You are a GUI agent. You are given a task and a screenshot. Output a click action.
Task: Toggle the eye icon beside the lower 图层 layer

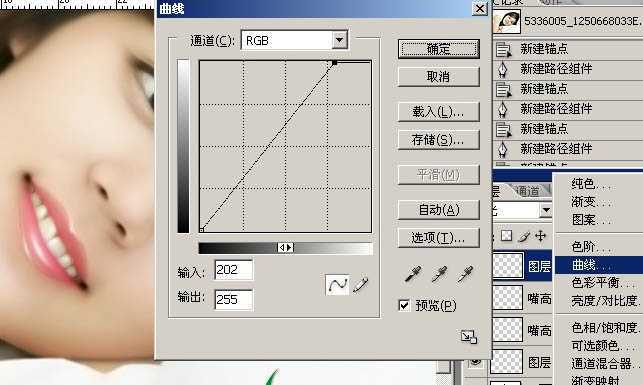[x=476, y=362]
